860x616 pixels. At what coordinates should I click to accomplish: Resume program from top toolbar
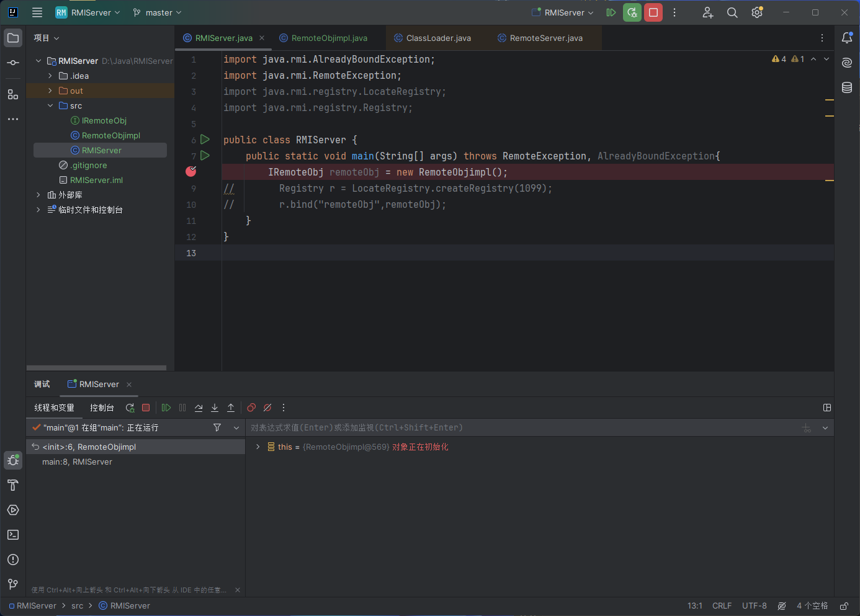pos(611,12)
